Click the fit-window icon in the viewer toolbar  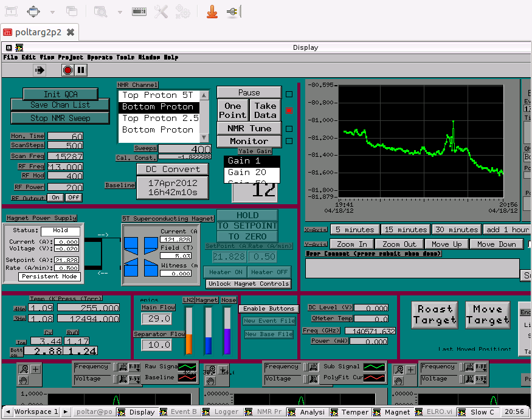coord(11,12)
